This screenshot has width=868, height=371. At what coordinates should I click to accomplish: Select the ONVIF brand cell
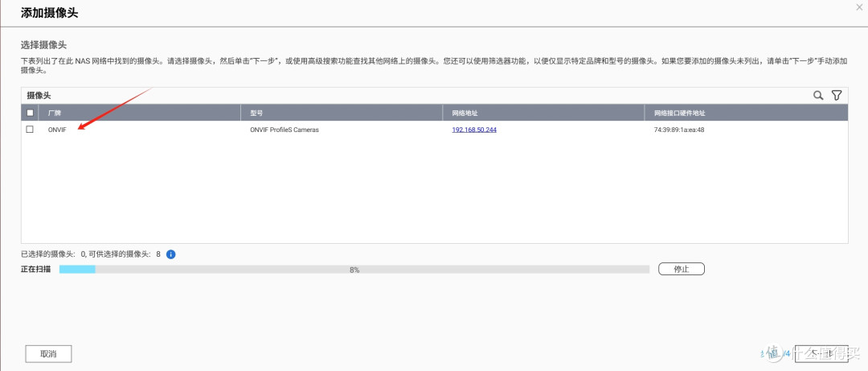click(57, 130)
